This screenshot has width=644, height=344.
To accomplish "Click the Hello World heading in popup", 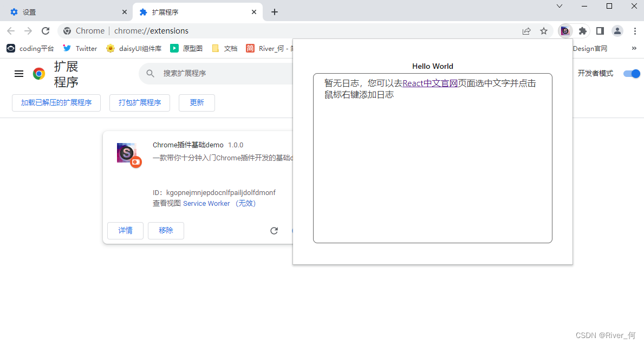I will [432, 66].
